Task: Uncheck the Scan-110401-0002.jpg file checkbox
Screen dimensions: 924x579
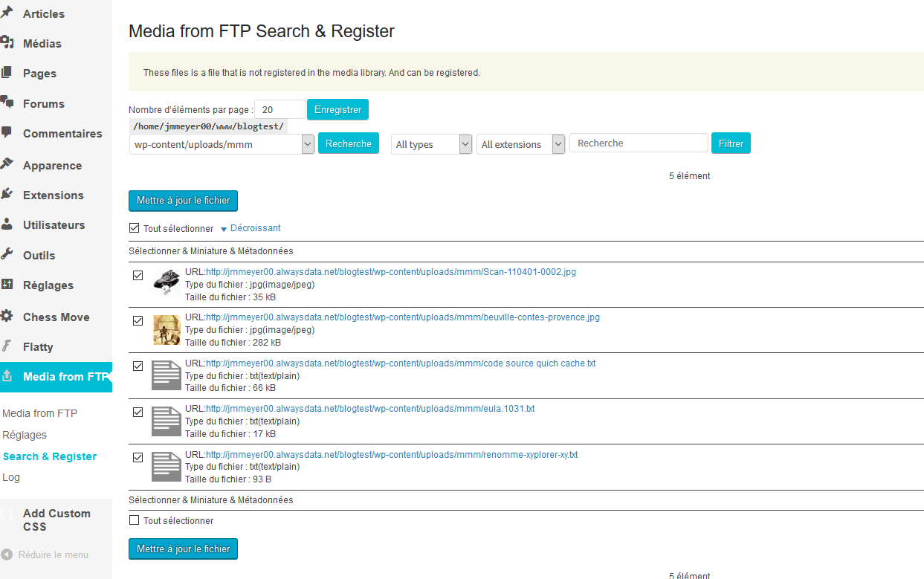Action: [138, 275]
